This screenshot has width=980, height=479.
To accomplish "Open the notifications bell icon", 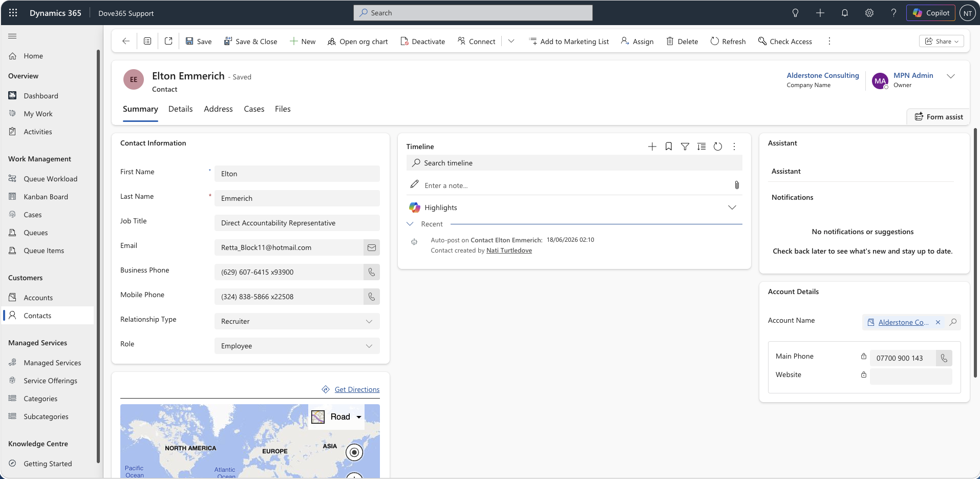I will (845, 13).
